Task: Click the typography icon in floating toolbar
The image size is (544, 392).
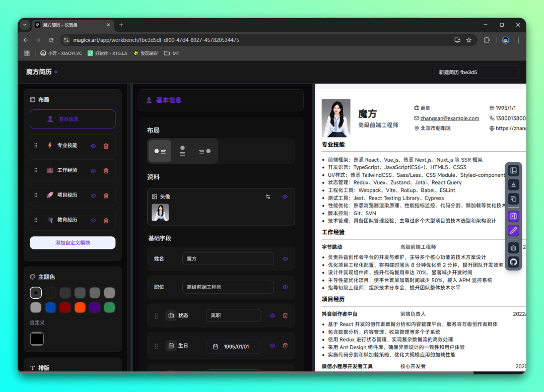Action: (513, 185)
